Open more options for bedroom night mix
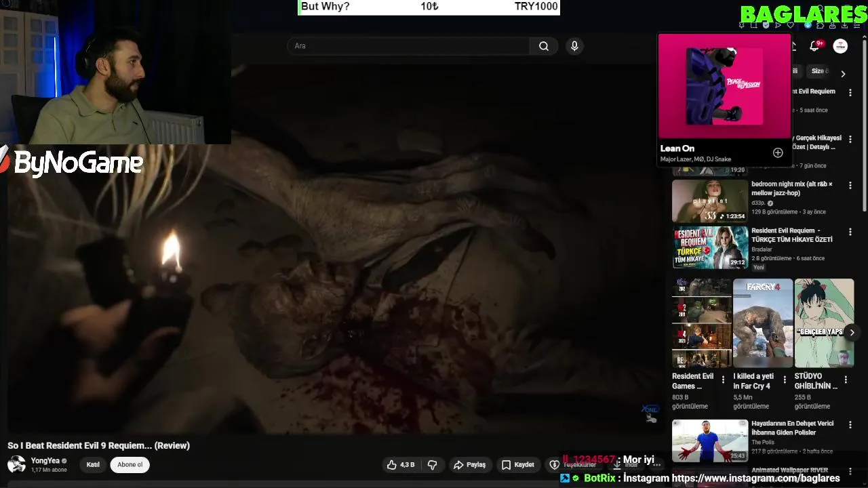This screenshot has height=488, width=868. (850, 186)
